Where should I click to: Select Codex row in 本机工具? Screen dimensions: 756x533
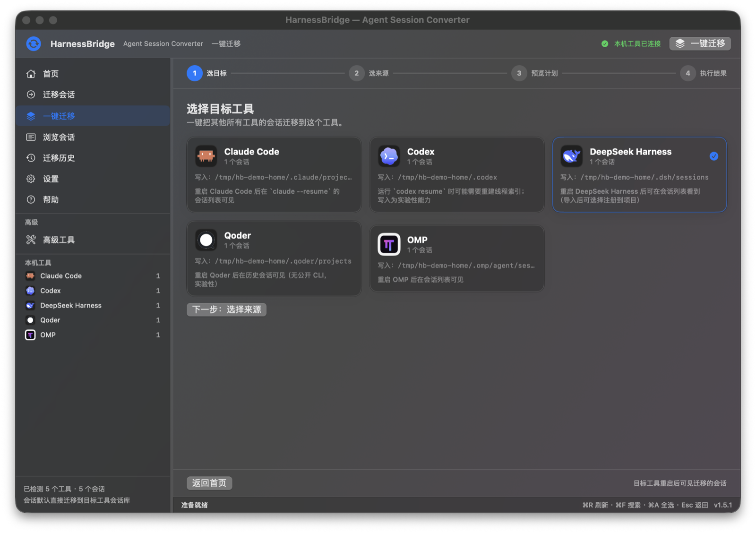click(x=93, y=291)
